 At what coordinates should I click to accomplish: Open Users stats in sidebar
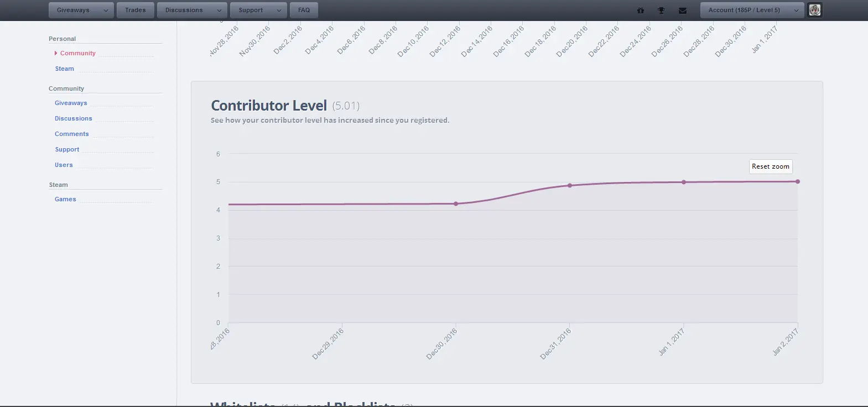tap(64, 165)
